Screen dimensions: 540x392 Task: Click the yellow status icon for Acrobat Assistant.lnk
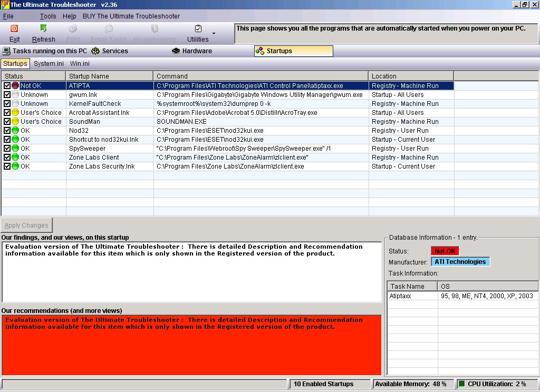(x=15, y=112)
